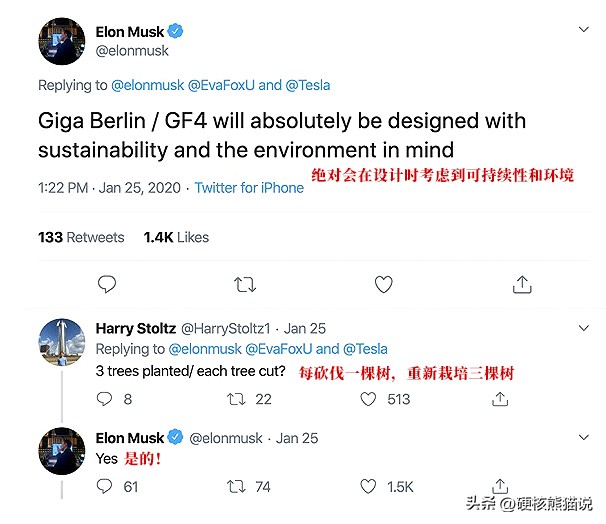Expand Harry Stoltz tweet options menu
606x524 pixels.
point(584,328)
